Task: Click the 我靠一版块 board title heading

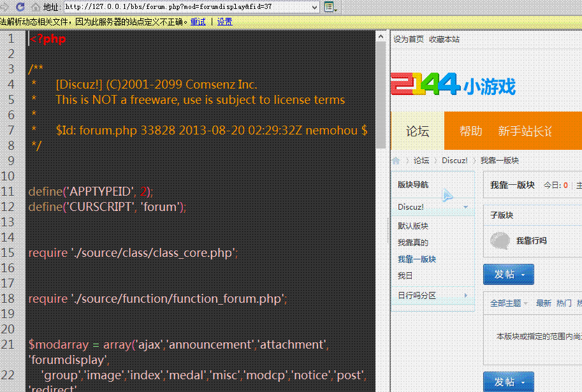Action: click(x=513, y=185)
